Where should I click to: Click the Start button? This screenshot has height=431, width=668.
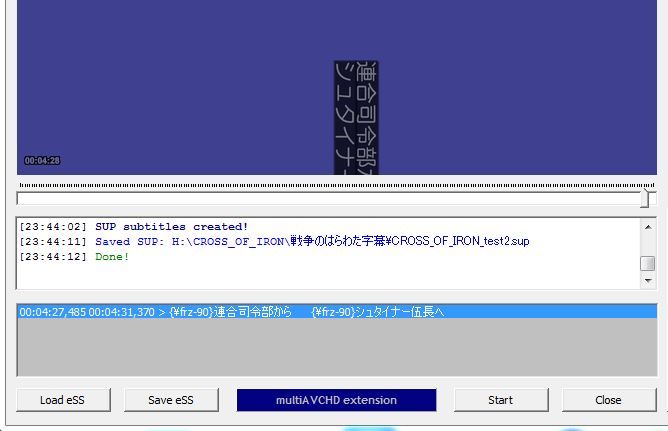tap(501, 400)
